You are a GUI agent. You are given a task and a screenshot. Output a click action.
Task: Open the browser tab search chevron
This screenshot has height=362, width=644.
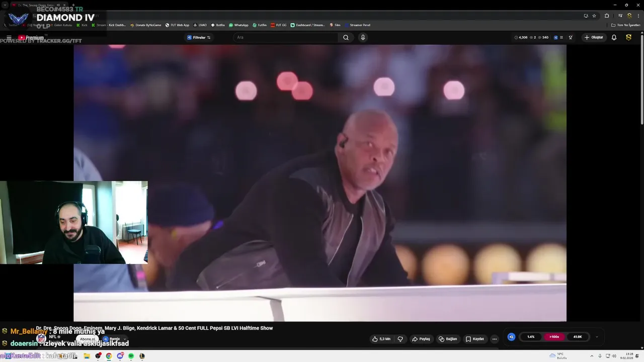5,5
